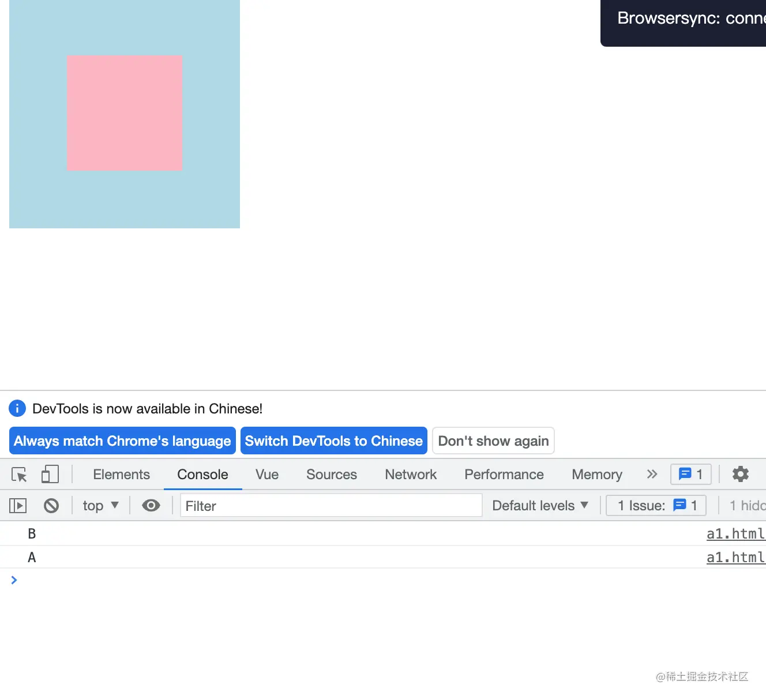Select the console log message B

pos(32,534)
